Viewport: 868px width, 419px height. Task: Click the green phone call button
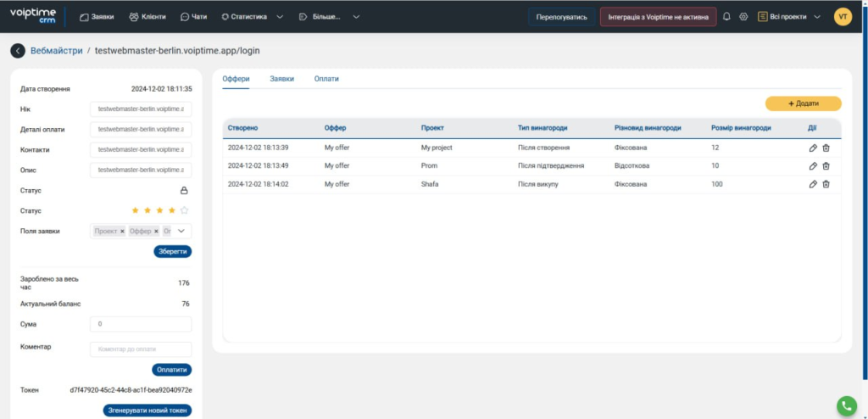847,405
